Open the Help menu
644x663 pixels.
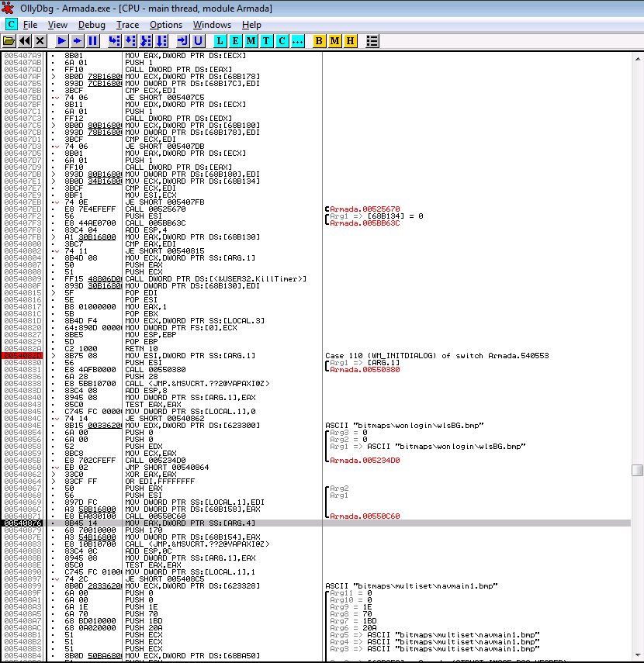[251, 25]
